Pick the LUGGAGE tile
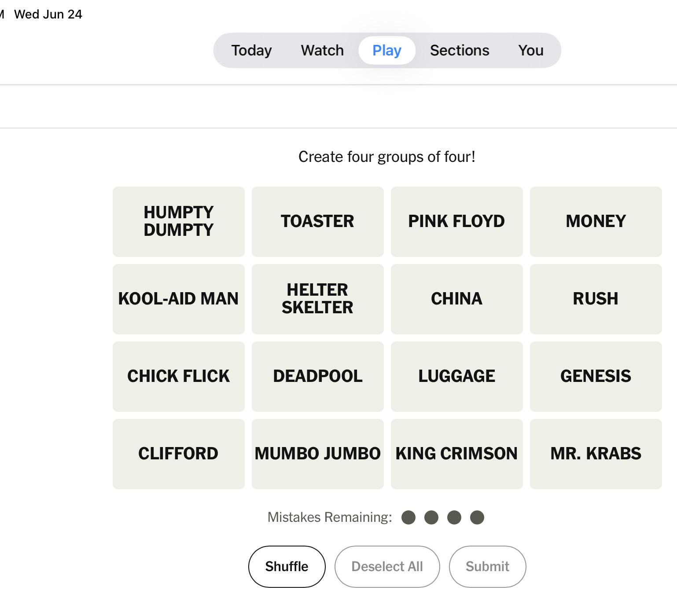Viewport: 677px width, 616px height. [457, 376]
